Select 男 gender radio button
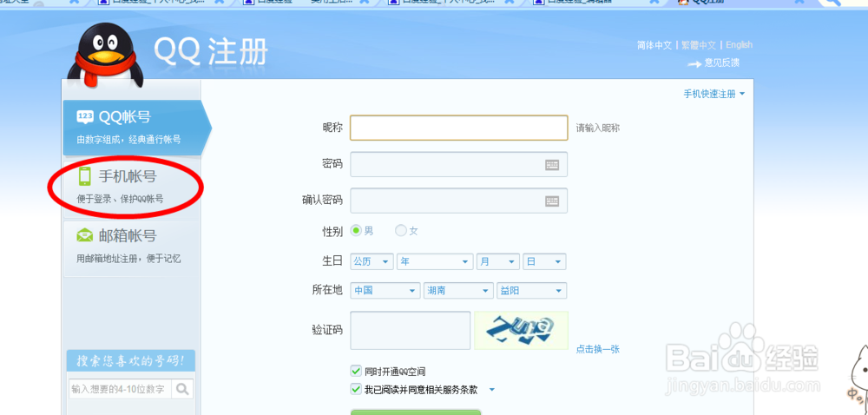Viewport: 868px width, 415px height. coord(356,231)
